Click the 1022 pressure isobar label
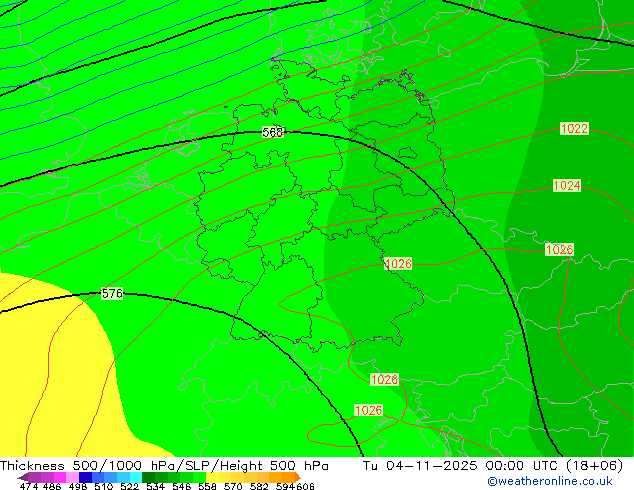634x490 pixels. coord(574,129)
